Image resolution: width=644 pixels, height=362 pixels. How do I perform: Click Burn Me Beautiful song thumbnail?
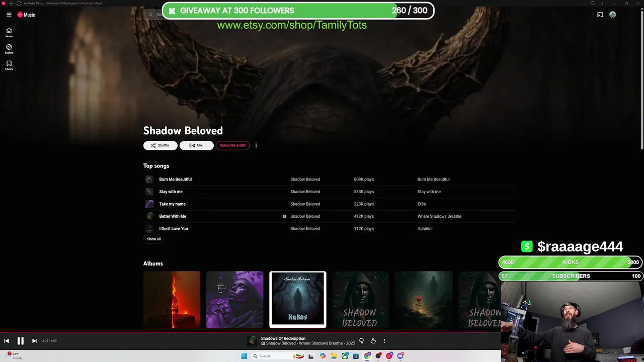(149, 179)
